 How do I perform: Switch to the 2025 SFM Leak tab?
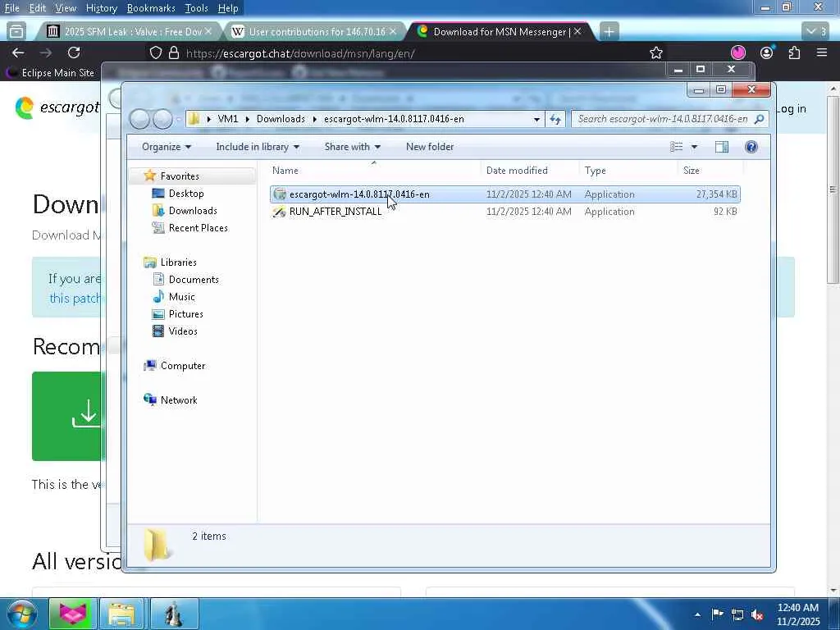(x=129, y=32)
